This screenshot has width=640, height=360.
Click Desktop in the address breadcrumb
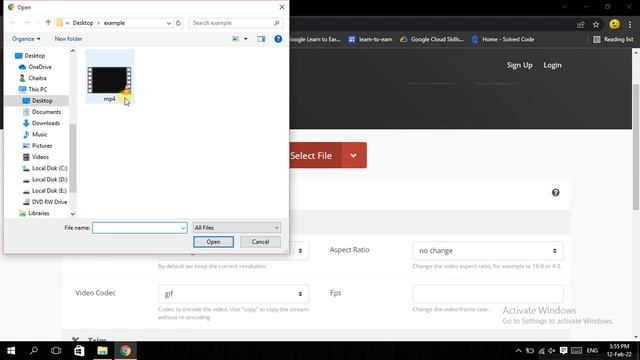click(83, 23)
